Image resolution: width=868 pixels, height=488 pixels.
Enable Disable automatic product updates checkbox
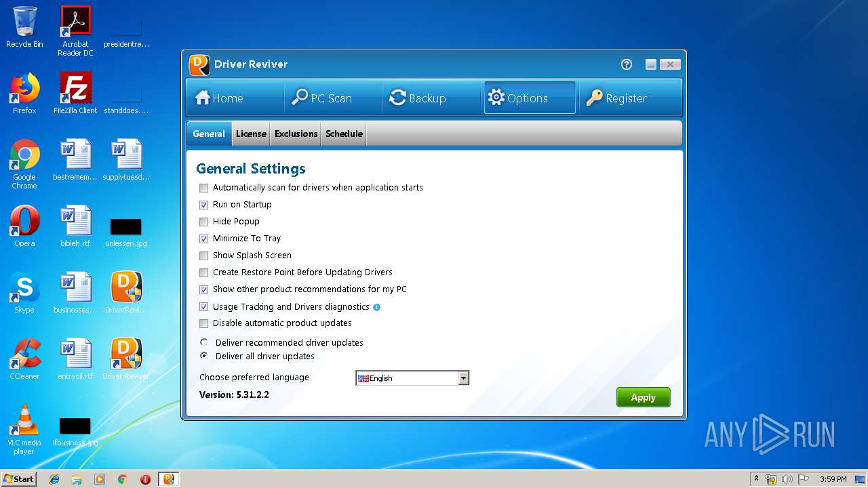(204, 323)
